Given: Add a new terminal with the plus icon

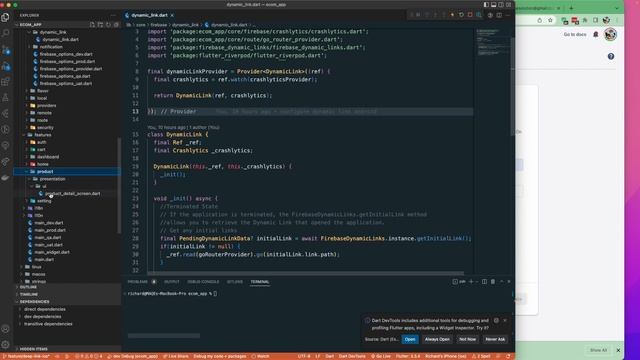Looking at the screenshot, I should pyautogui.click(x=471, y=282).
